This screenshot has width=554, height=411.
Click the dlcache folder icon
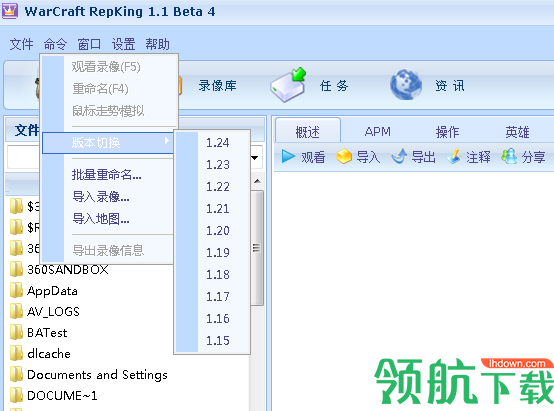[x=16, y=353]
